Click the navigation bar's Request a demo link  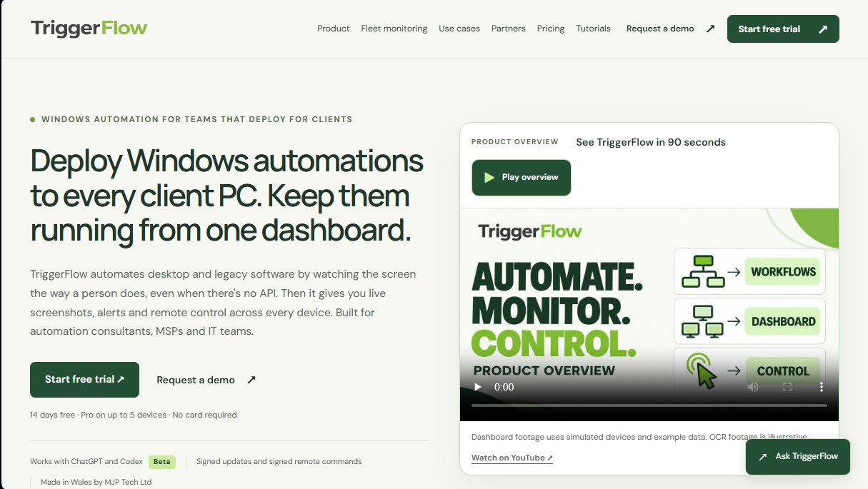click(670, 29)
